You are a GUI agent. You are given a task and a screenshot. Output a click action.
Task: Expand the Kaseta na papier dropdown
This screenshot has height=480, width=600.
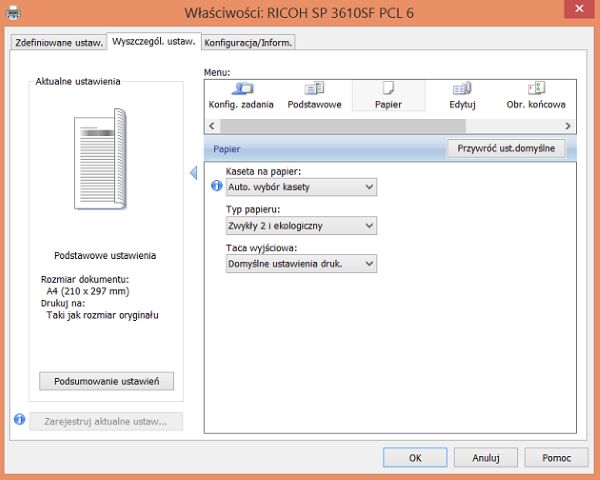pos(301,187)
